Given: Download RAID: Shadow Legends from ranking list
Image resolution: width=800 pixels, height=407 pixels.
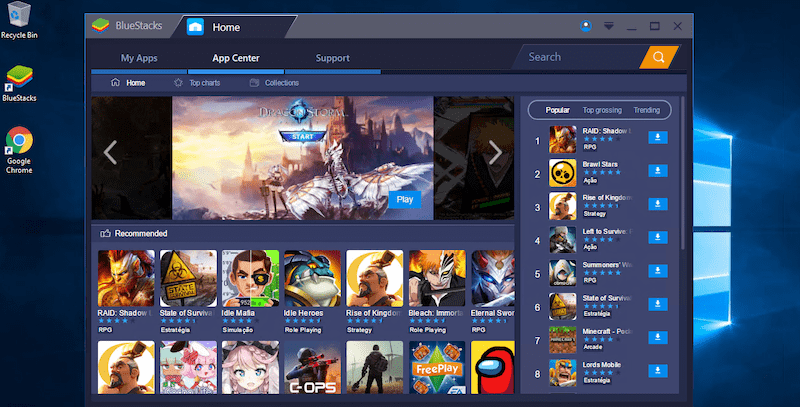Looking at the screenshot, I should pyautogui.click(x=658, y=137).
